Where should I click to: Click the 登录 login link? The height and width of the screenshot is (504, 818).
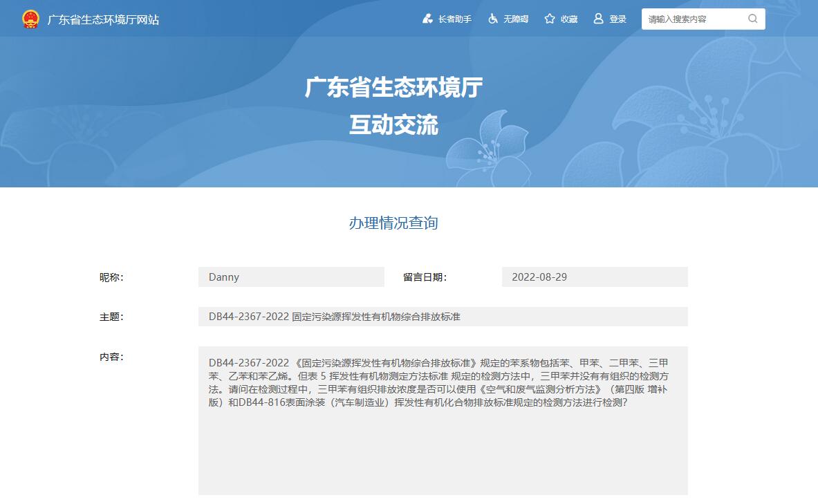(615, 19)
